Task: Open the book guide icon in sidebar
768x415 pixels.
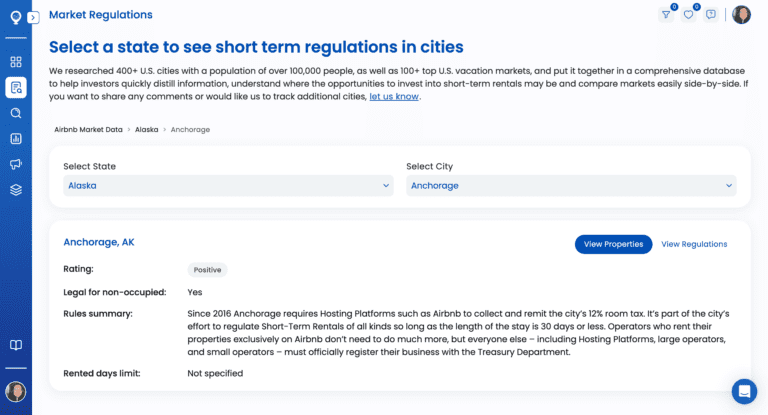Action: click(x=16, y=345)
